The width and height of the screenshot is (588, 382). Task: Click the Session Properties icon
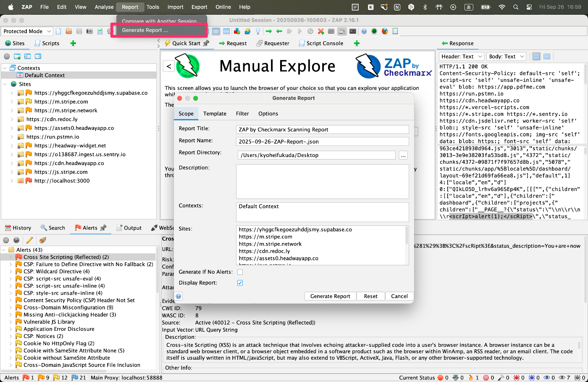pyautogui.click(x=100, y=31)
